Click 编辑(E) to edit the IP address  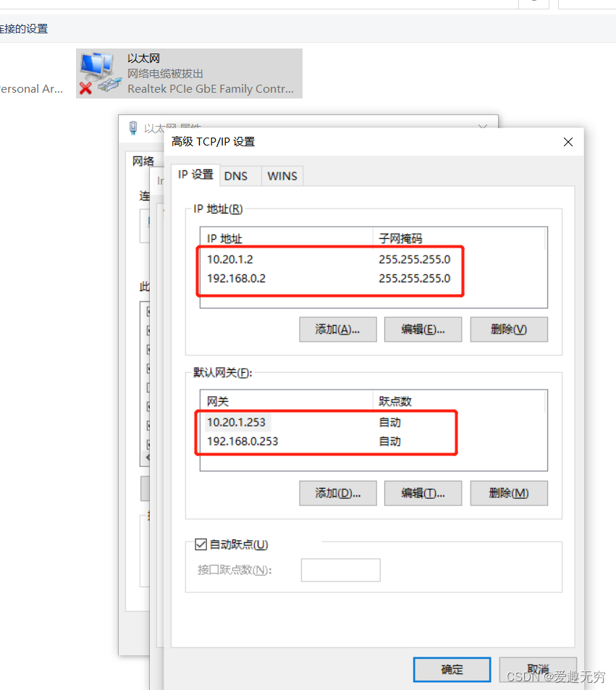click(423, 329)
